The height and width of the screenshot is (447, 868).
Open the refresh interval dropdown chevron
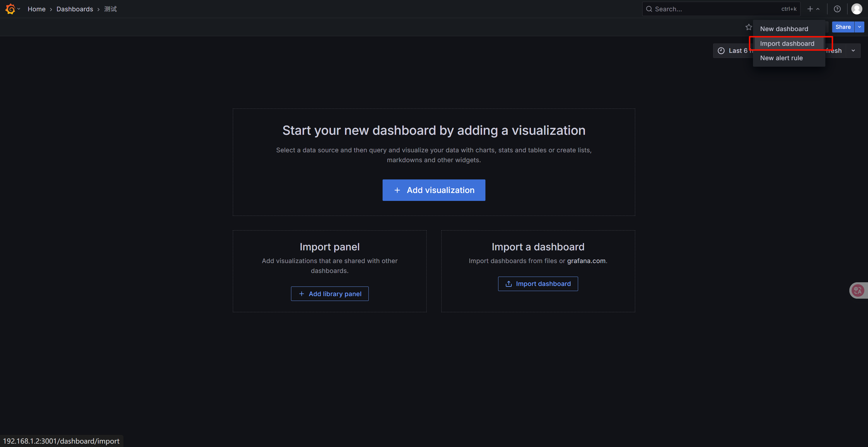pyautogui.click(x=853, y=51)
